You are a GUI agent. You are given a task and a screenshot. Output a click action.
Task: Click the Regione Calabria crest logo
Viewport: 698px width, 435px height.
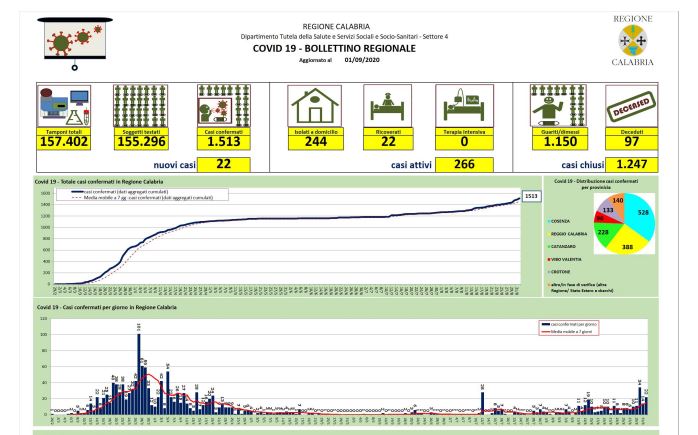point(633,41)
